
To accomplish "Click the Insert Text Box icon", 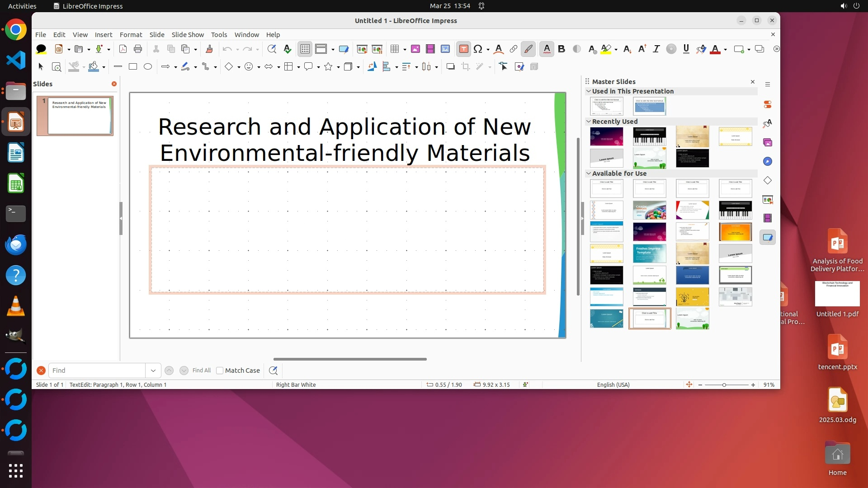I will pos(463,49).
